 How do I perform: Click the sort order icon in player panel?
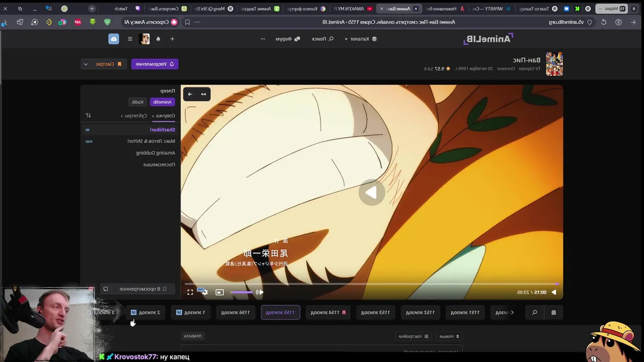coord(88,115)
